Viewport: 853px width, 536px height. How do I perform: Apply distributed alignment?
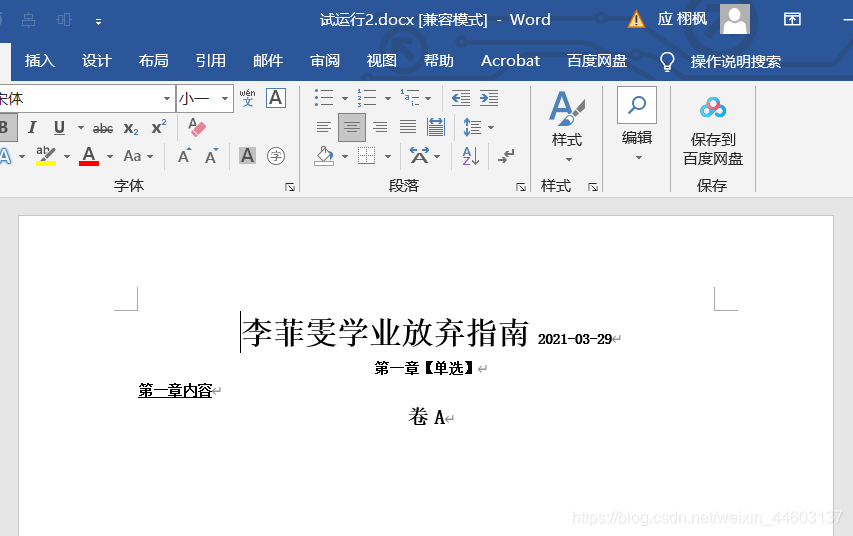pos(436,127)
